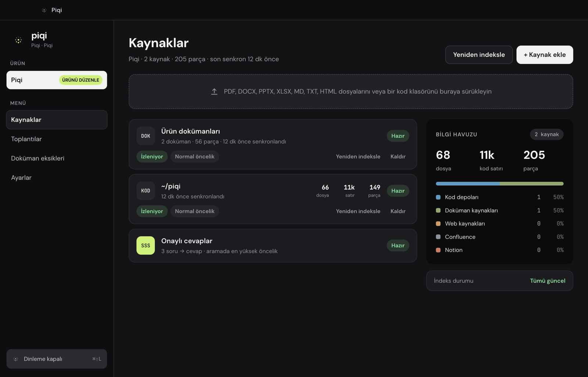
Task: Reindex the ~/piqi code source
Action: point(358,211)
